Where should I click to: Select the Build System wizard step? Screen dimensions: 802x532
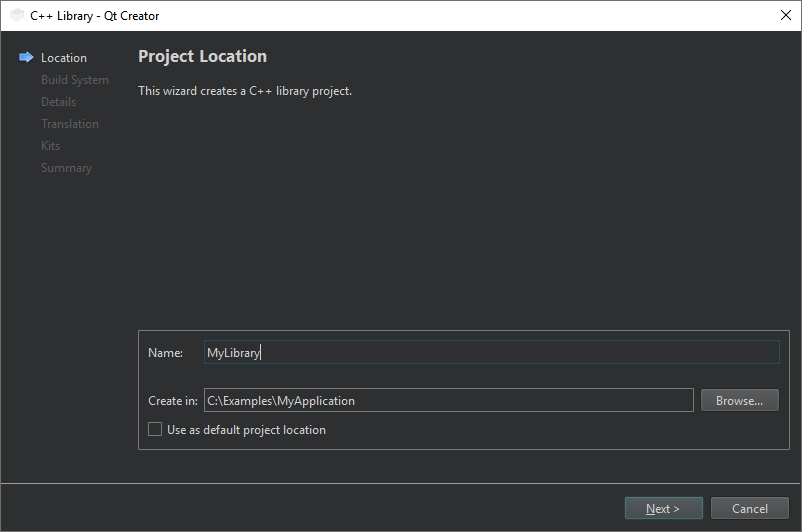pyautogui.click(x=75, y=80)
